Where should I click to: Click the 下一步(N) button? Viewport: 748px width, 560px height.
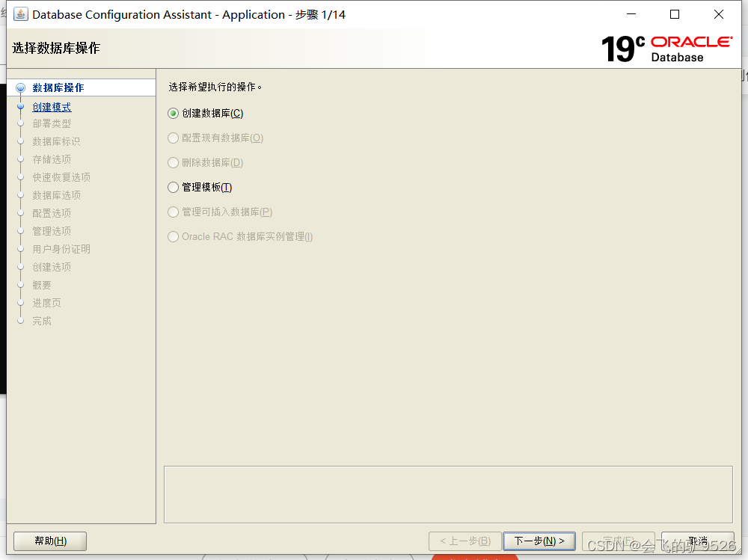click(x=539, y=541)
